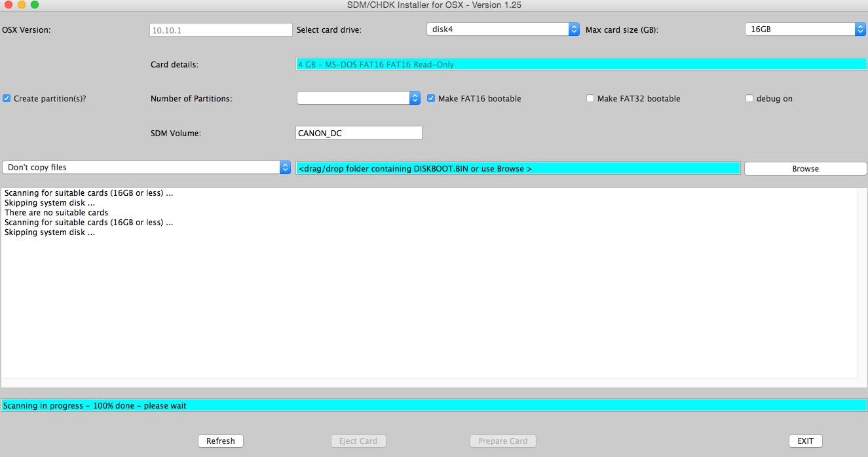Click the SDM Volume field containing CANON_DC

click(359, 133)
